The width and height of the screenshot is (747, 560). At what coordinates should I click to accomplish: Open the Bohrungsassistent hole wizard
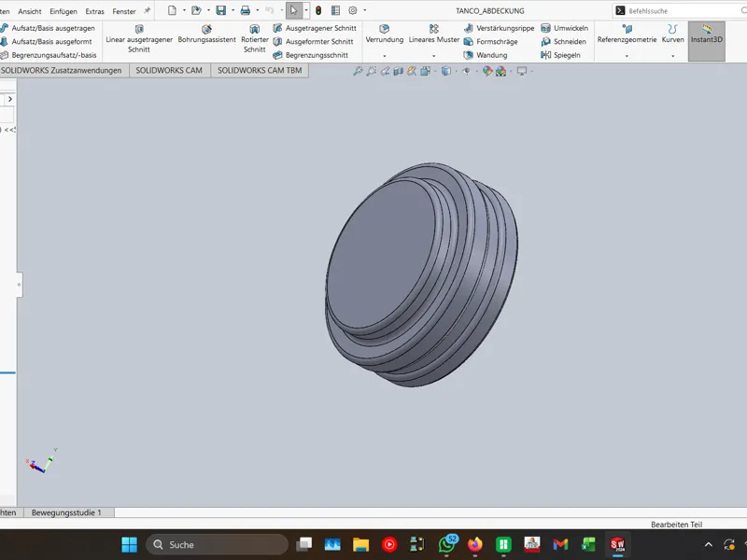tap(206, 35)
